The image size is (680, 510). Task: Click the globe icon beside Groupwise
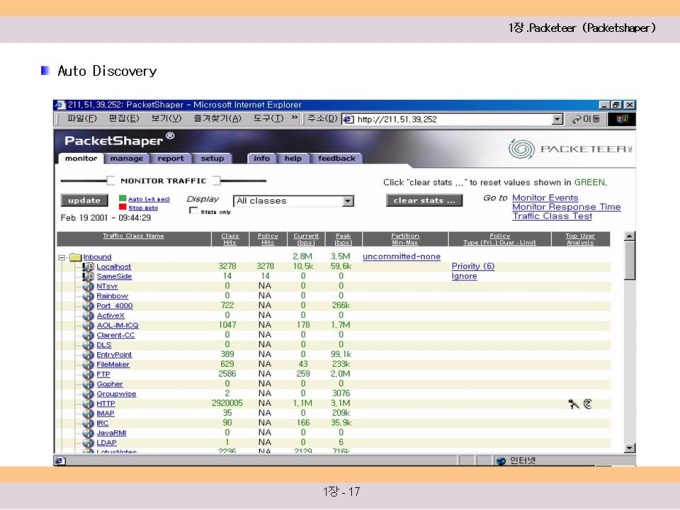tap(88, 394)
